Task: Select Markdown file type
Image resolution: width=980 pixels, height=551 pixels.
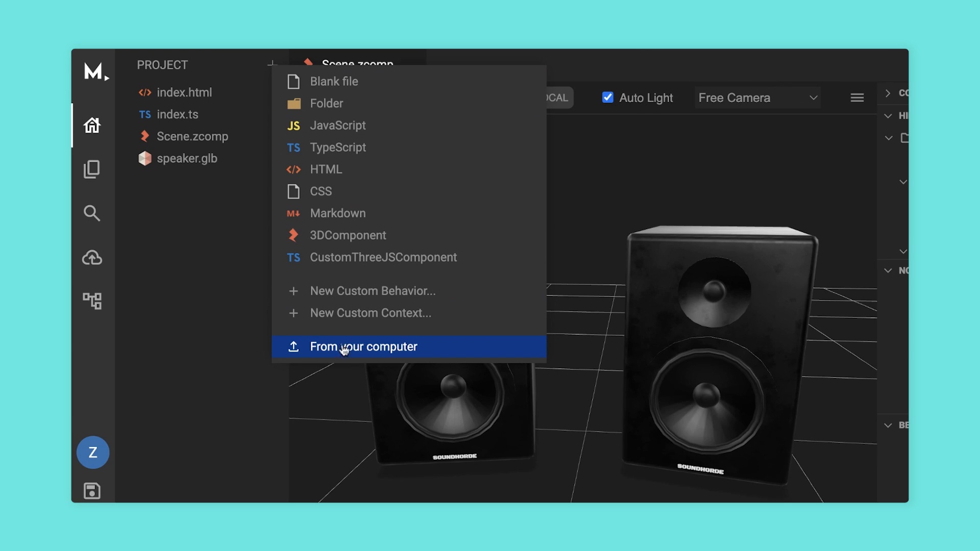Action: pyautogui.click(x=409, y=213)
